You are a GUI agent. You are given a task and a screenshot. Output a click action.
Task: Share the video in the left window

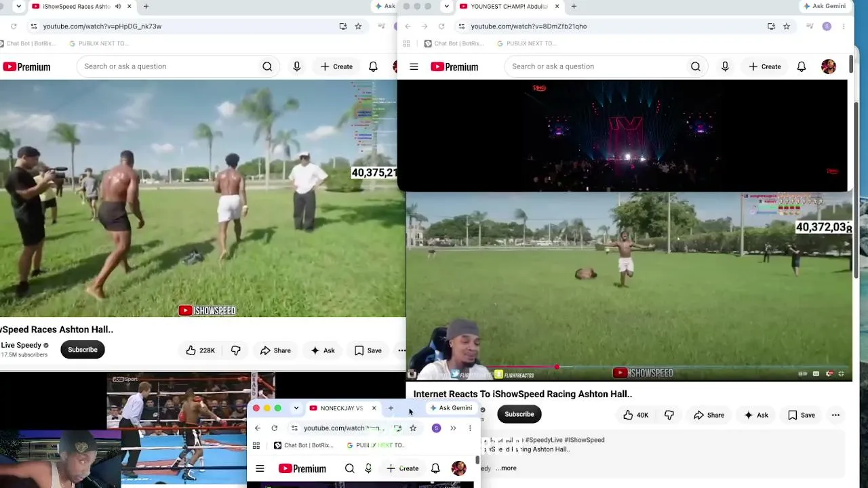(x=275, y=350)
